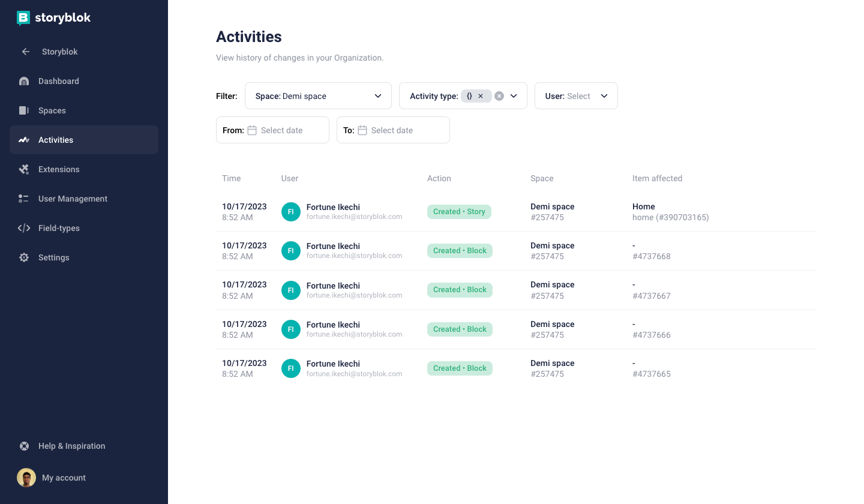Click FI avatar in row #4737665
864x504 pixels.
click(x=291, y=368)
